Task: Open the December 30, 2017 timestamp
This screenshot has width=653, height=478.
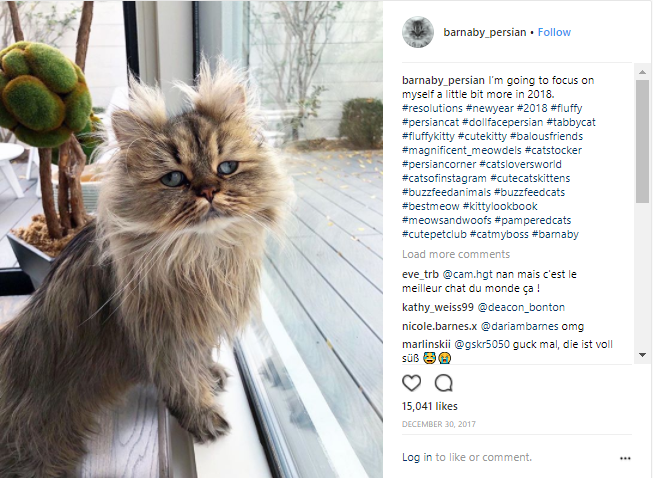Action: (x=439, y=424)
